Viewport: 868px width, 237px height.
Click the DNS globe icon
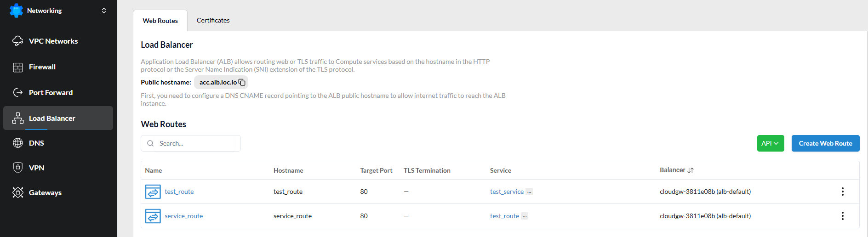(18, 143)
